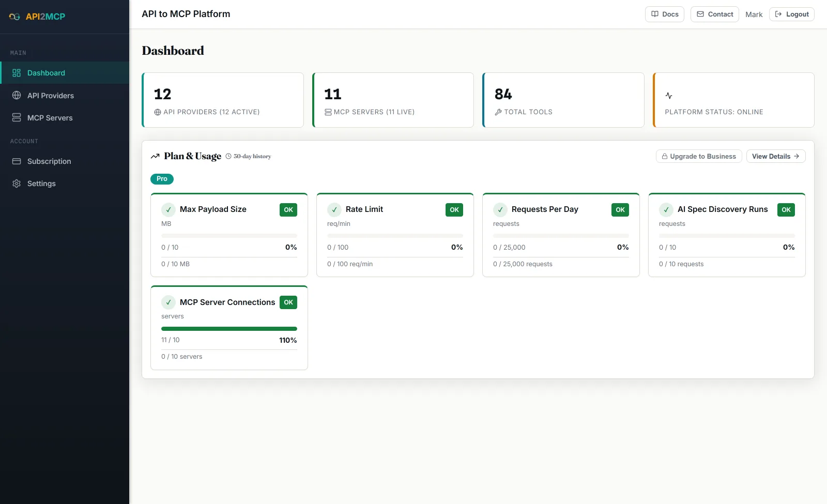The width and height of the screenshot is (827, 504).
Task: Open MCP Servers page in sidebar
Action: tap(65, 118)
